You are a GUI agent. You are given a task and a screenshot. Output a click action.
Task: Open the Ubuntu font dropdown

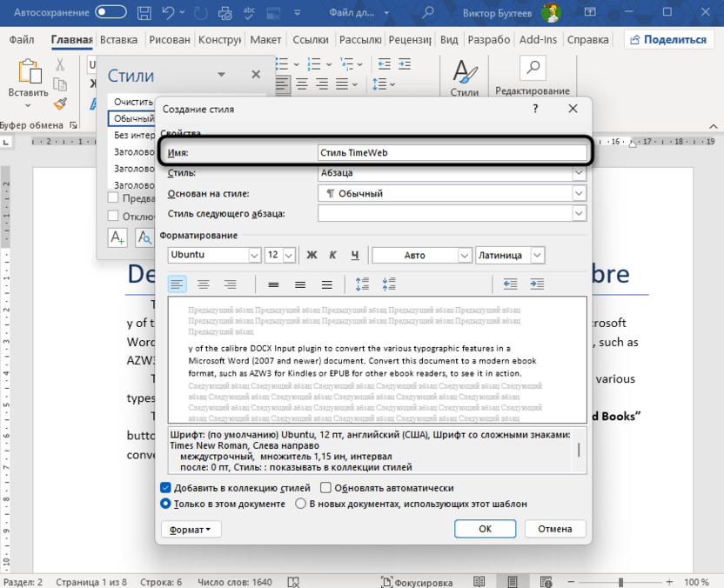pyautogui.click(x=255, y=255)
